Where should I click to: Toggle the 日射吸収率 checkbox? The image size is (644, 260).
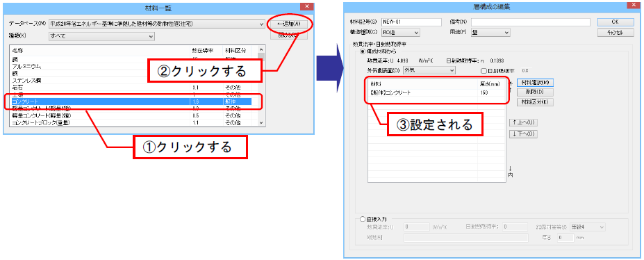click(484, 71)
